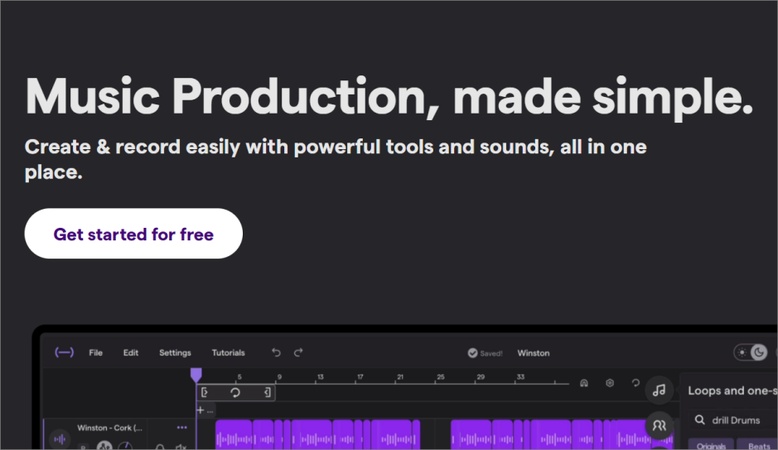Open the Tutorials menu
This screenshot has height=450, width=778.
coord(228,353)
